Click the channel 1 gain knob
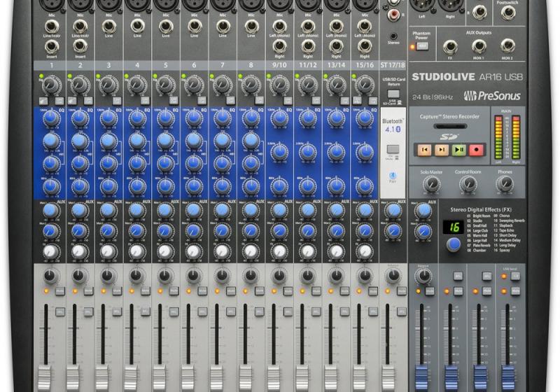Image resolution: width=560 pixels, height=392 pixels. [x=50, y=85]
